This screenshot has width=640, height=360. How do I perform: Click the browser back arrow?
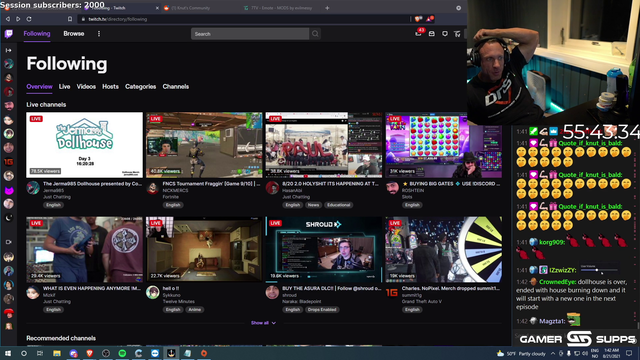coord(8,19)
